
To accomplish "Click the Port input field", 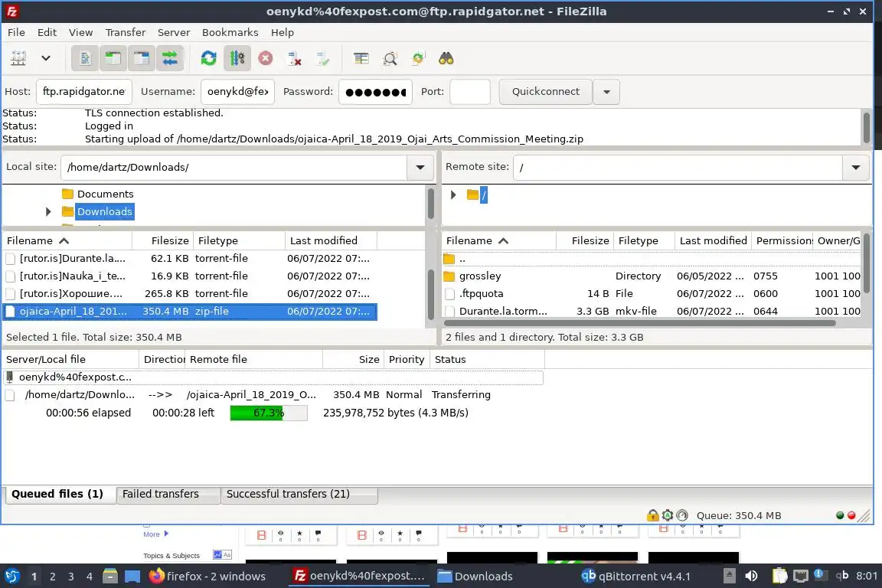I will pyautogui.click(x=469, y=92).
